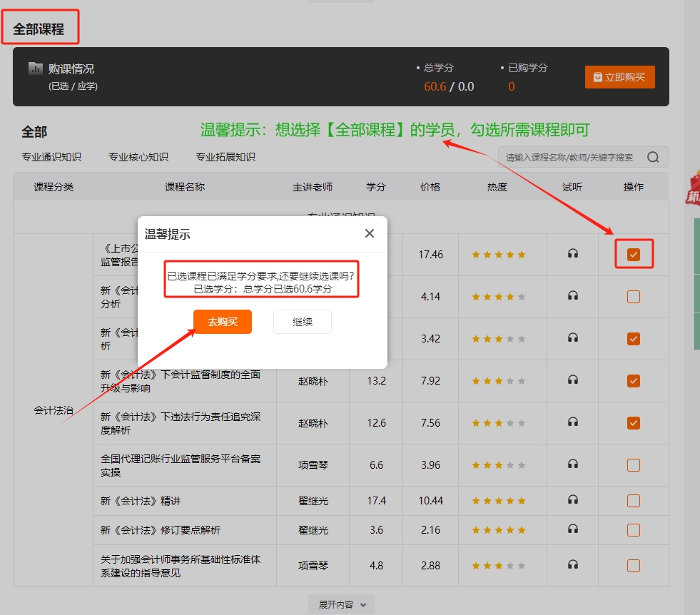This screenshot has height=615, width=700.
Task: Switch to the 专业核心知识 tab
Action: click(138, 156)
